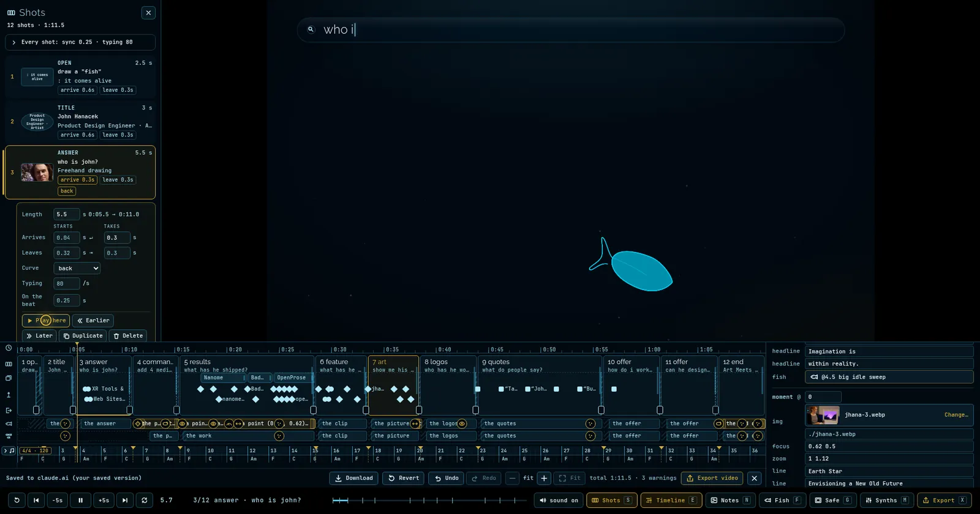Duplicate the selected shot
The width and height of the screenshot is (980, 514).
click(83, 335)
